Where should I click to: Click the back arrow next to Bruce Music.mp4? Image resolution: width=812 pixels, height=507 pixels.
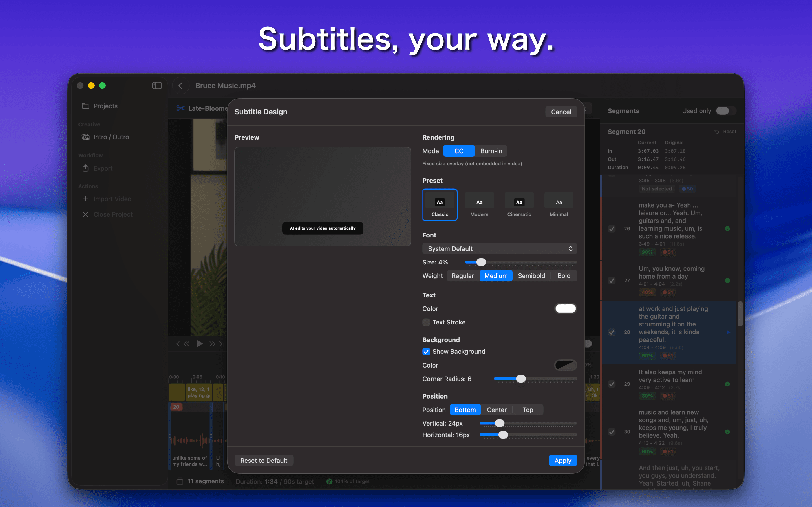(181, 86)
